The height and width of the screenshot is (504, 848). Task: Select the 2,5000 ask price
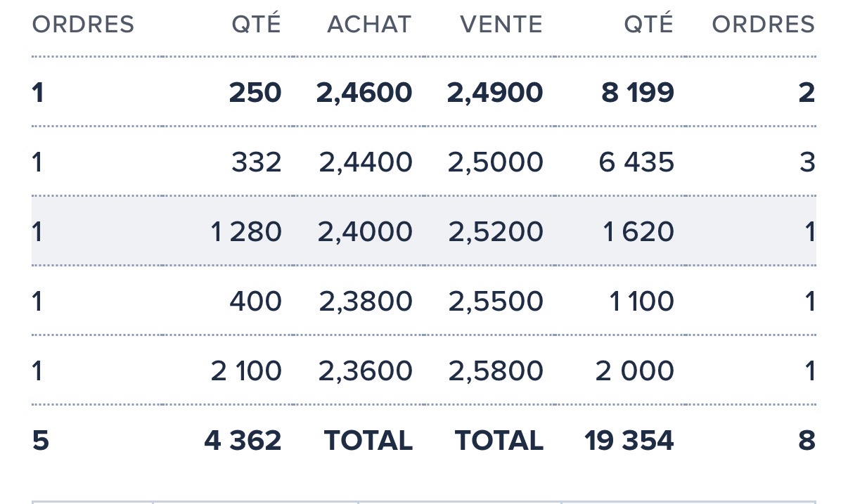click(x=496, y=162)
